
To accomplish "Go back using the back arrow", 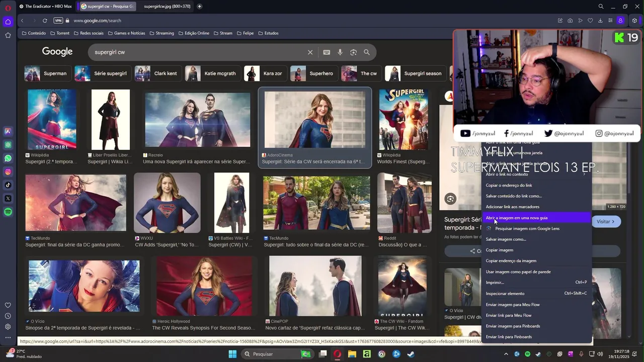I will click(x=22, y=21).
